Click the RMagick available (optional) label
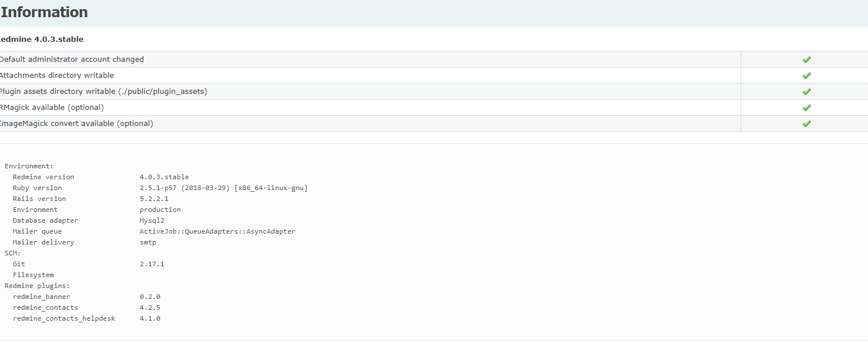The height and width of the screenshot is (343, 868). [52, 108]
